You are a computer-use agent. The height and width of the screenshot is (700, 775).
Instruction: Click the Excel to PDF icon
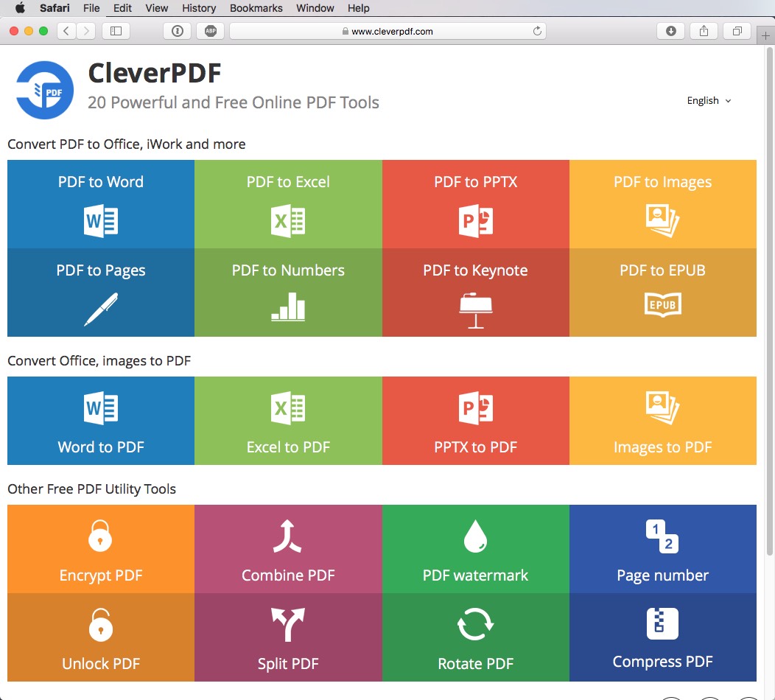pyautogui.click(x=288, y=407)
